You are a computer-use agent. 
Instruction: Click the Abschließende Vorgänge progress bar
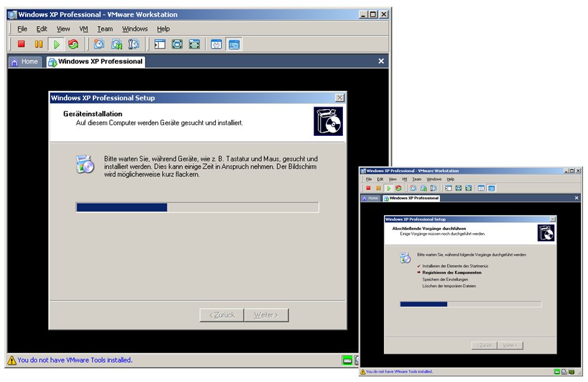pos(471,304)
